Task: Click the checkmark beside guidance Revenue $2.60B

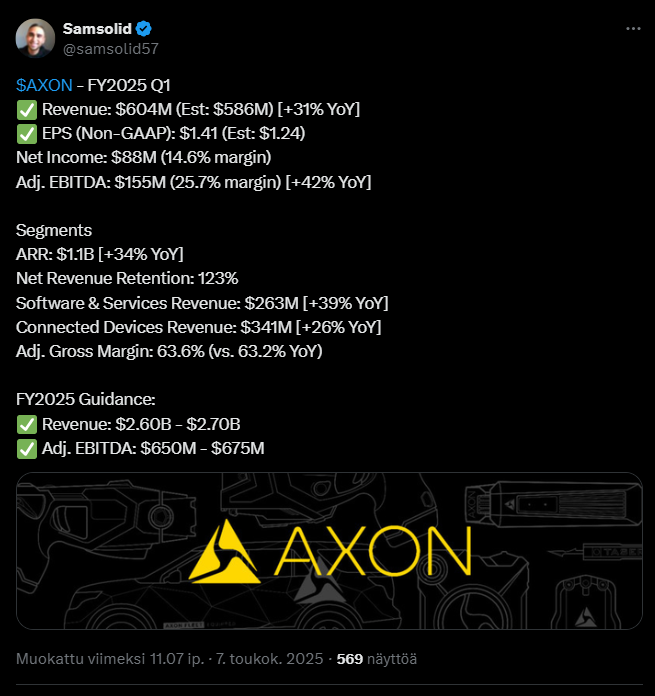Action: click(27, 424)
